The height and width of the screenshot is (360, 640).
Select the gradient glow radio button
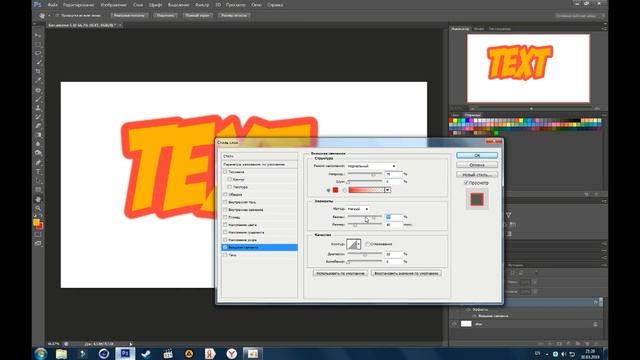click(344, 190)
